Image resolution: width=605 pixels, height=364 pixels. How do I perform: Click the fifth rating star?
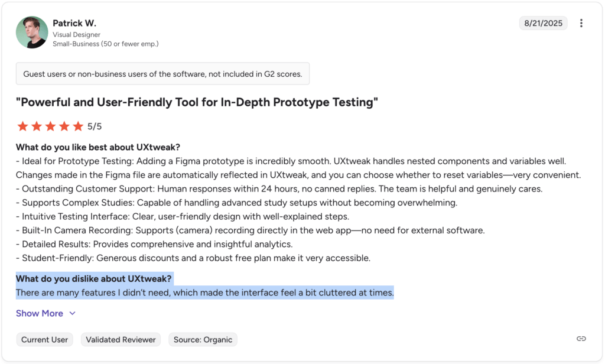78,126
